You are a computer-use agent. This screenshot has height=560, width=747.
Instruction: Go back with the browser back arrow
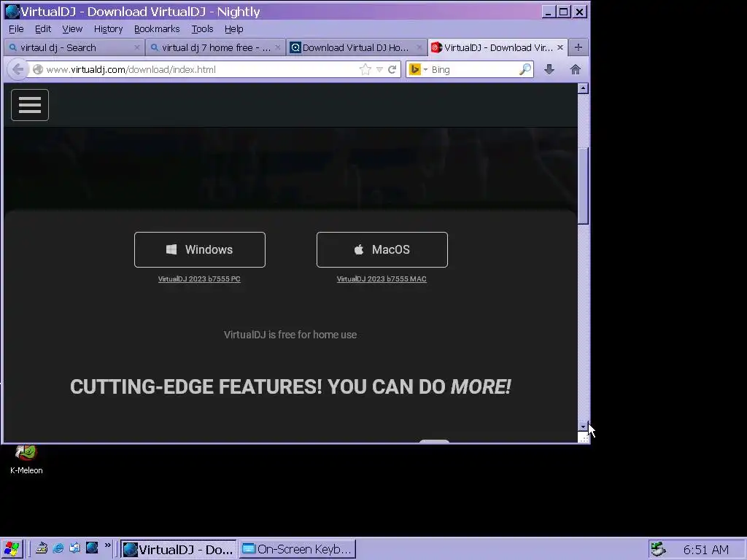click(18, 69)
